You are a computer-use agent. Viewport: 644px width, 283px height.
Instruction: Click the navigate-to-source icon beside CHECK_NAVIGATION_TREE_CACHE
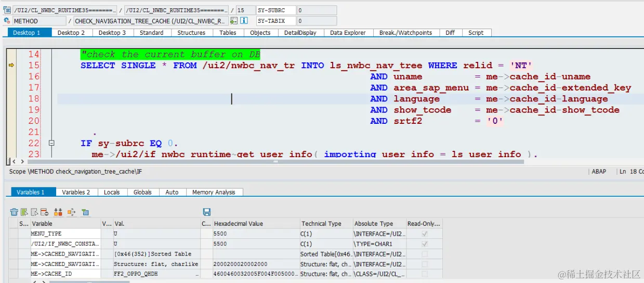click(234, 21)
